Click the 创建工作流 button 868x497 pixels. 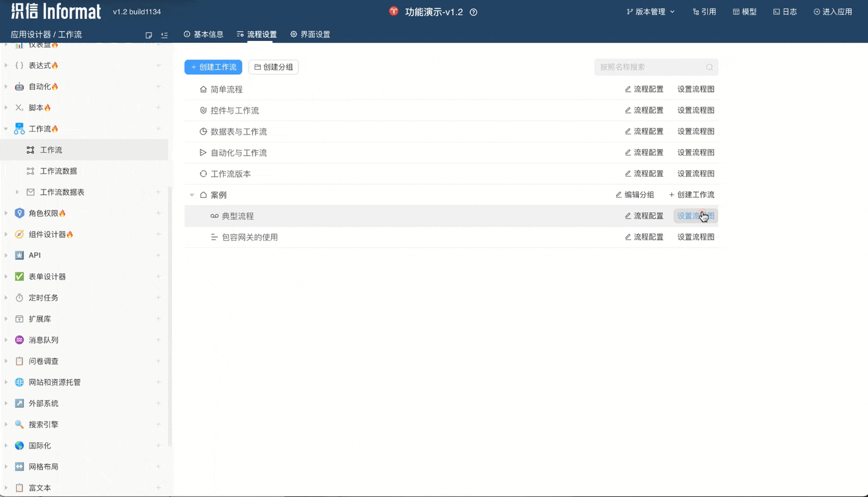pyautogui.click(x=213, y=67)
